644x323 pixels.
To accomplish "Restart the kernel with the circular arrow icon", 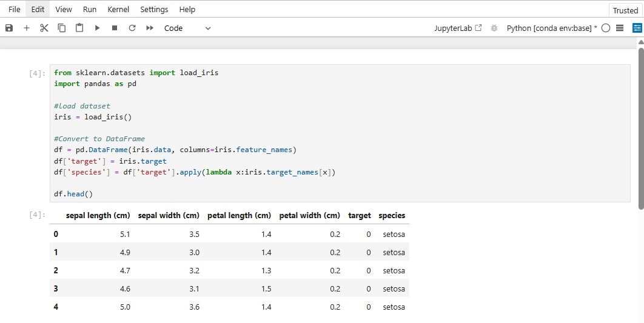I will click(x=132, y=28).
